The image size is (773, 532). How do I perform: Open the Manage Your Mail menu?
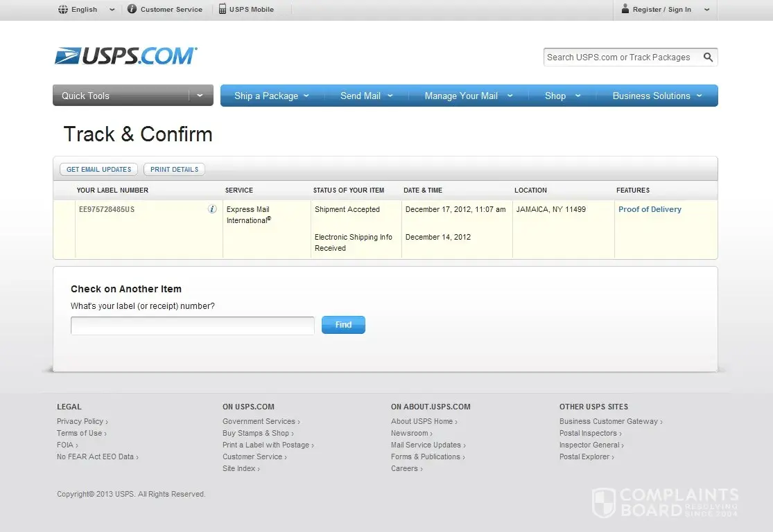click(468, 96)
